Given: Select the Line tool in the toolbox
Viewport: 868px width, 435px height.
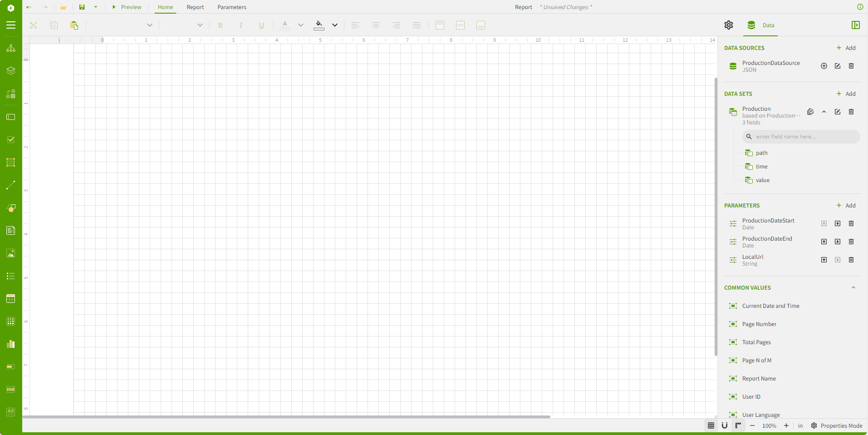Looking at the screenshot, I should [11, 185].
